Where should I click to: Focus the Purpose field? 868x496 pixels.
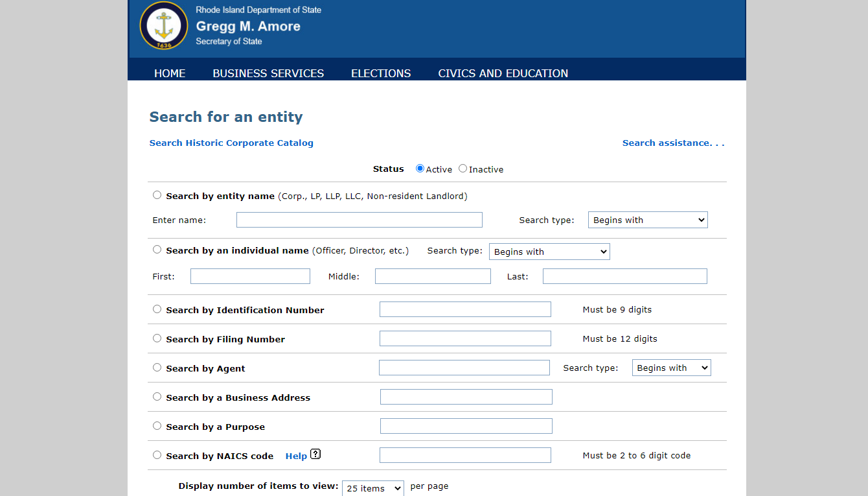click(x=466, y=426)
